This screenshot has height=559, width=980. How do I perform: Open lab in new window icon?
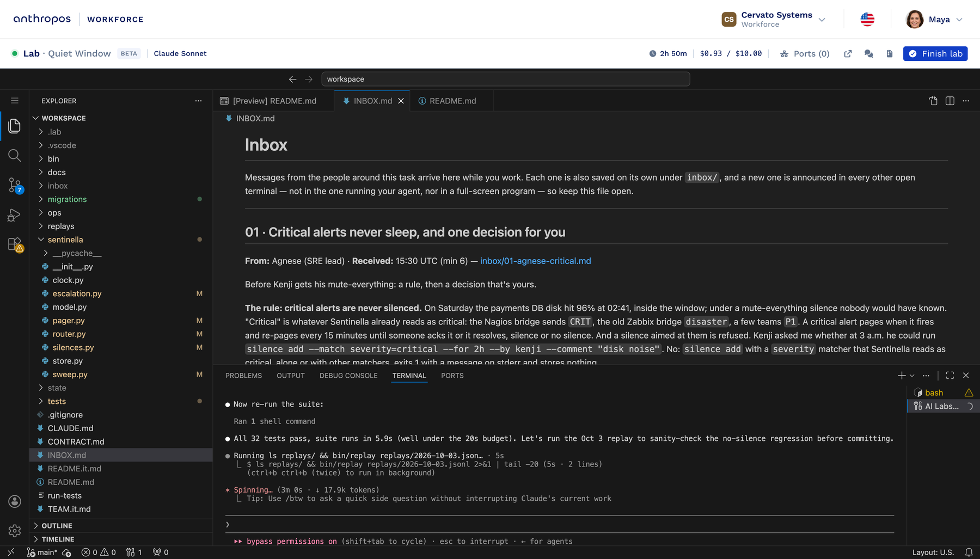[x=848, y=54]
